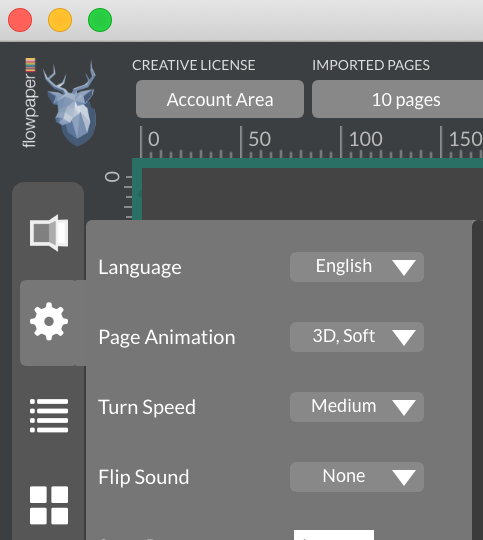This screenshot has width=483, height=540.
Task: Click the 10 pages button
Action: [x=398, y=99]
